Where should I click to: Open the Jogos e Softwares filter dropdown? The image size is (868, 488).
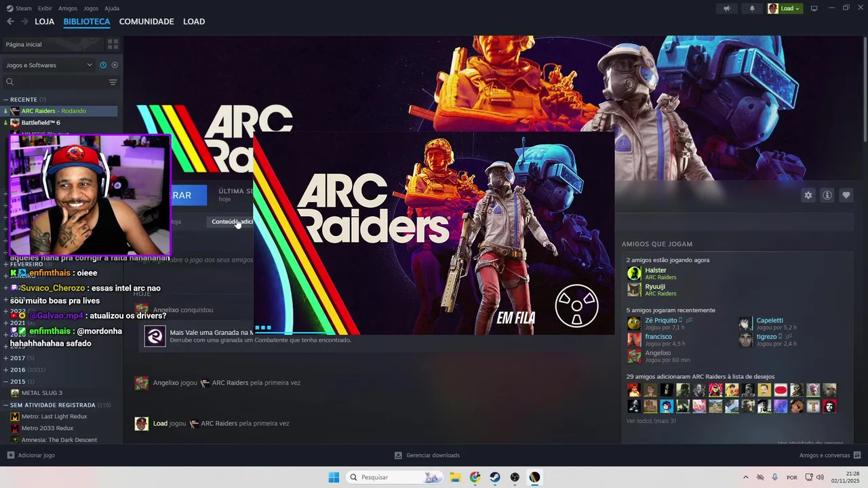point(49,65)
